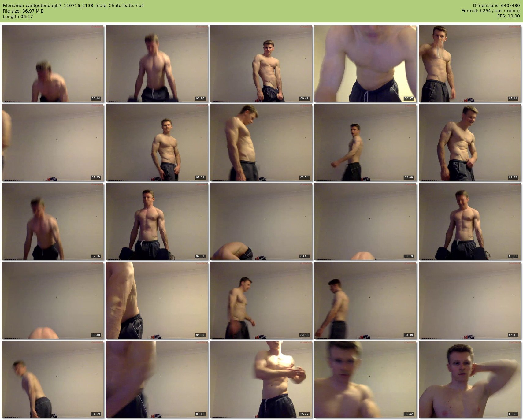This screenshot has width=523, height=420.
Task: Select the frame at timestamp 02:36
Action: [x=53, y=221]
